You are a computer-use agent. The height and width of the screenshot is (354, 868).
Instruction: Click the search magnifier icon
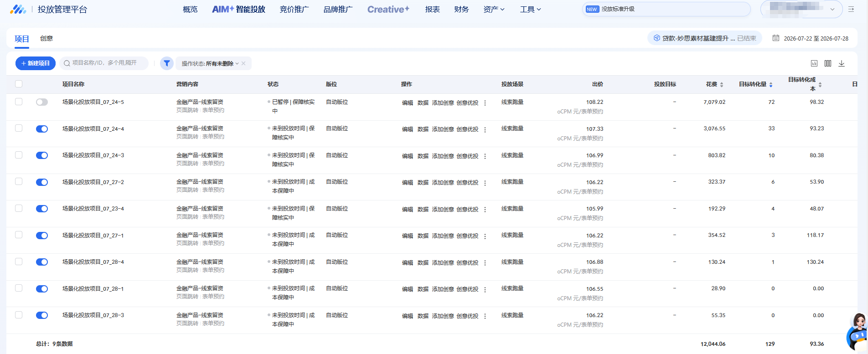tap(67, 63)
